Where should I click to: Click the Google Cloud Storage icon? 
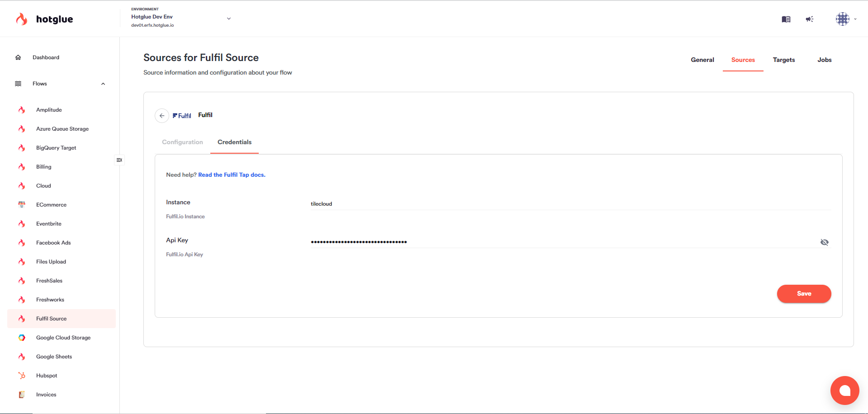pyautogui.click(x=22, y=338)
